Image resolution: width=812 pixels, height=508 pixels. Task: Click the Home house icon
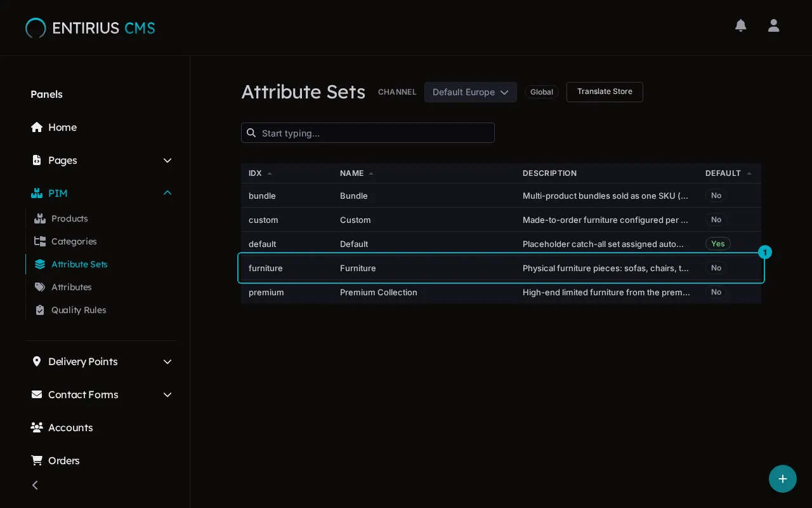click(x=37, y=127)
